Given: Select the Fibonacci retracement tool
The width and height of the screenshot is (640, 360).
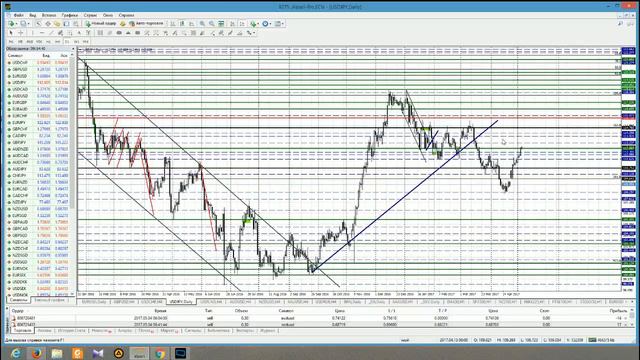Looking at the screenshot, I should pyautogui.click(x=70, y=33).
